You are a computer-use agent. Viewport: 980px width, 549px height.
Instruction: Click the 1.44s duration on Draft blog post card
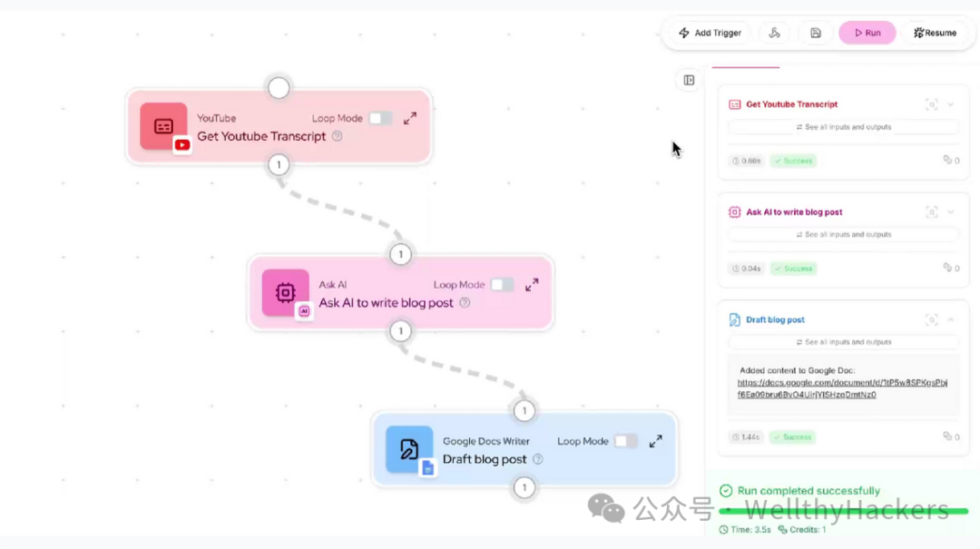pos(746,437)
